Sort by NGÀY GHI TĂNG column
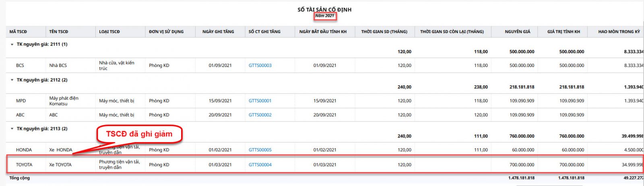 pos(218,31)
